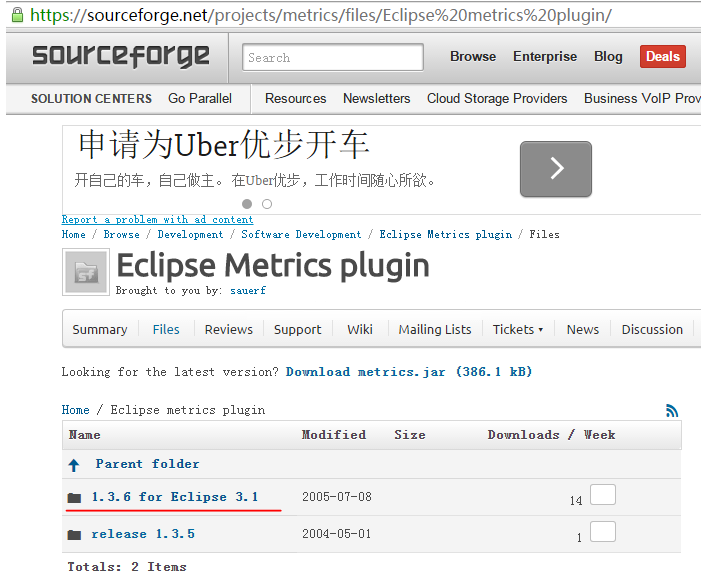Switch to the Summary tab

click(x=100, y=329)
